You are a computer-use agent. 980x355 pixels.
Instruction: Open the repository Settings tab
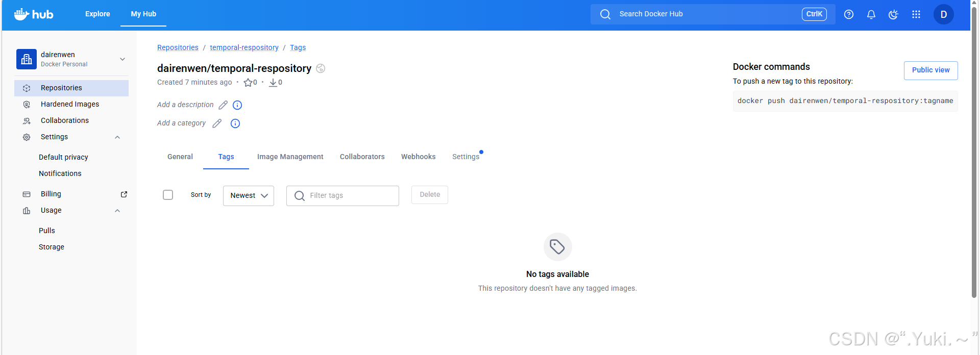click(x=466, y=157)
